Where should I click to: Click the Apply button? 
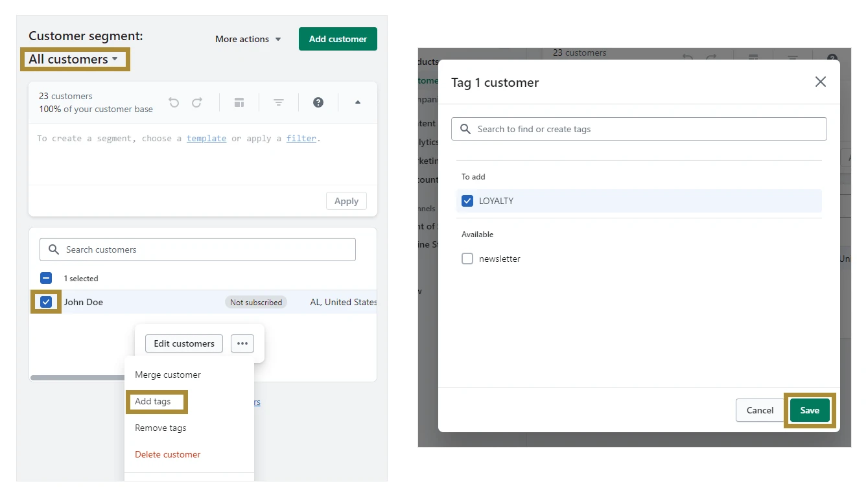point(346,201)
